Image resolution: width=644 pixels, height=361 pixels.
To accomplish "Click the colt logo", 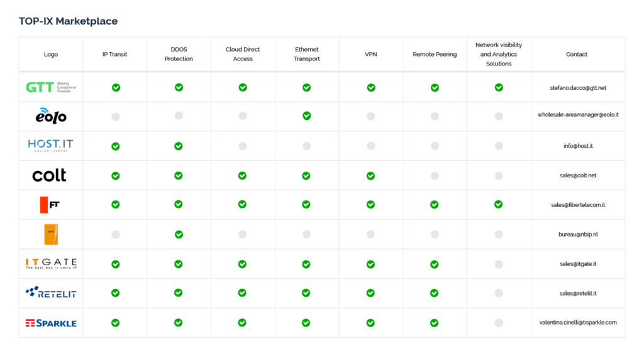I will click(x=49, y=175).
